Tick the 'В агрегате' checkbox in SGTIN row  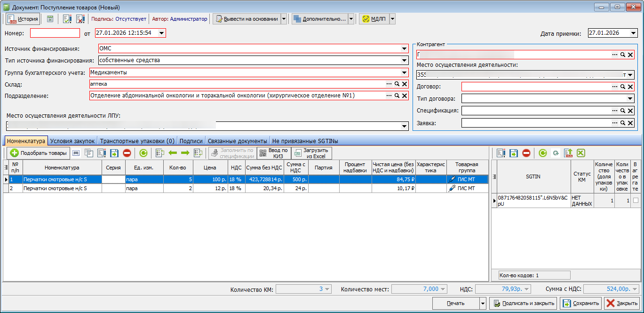click(x=636, y=201)
